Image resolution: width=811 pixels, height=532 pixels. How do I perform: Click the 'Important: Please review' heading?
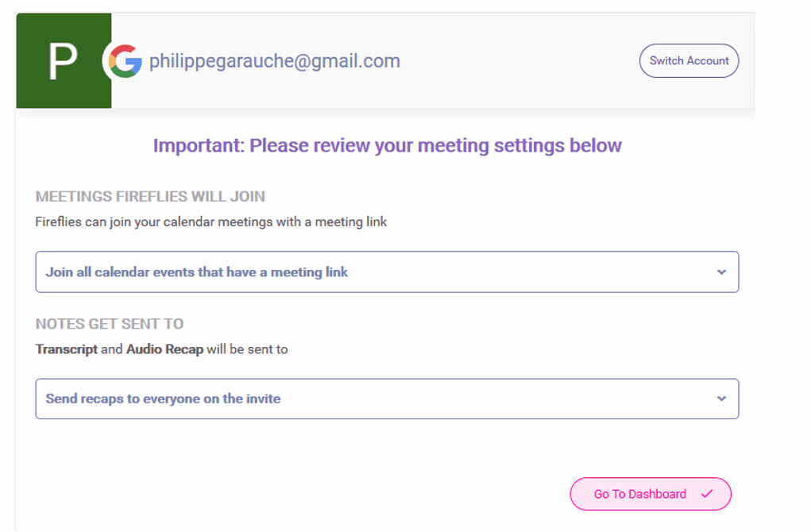[x=387, y=145]
